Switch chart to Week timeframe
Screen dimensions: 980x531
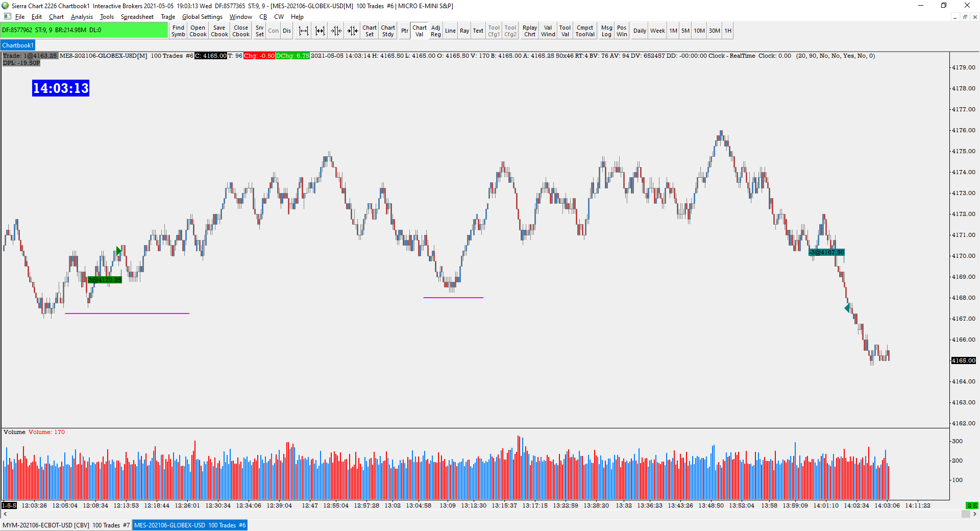coord(657,31)
